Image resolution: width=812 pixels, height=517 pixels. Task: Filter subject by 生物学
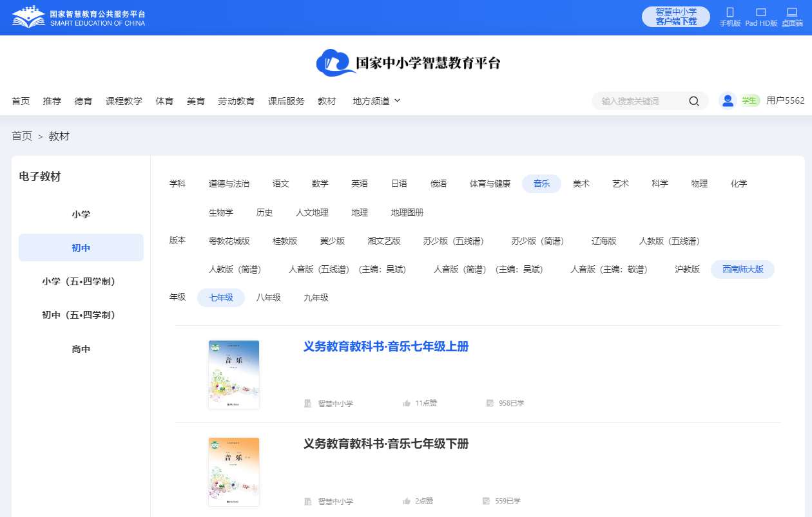coord(221,212)
